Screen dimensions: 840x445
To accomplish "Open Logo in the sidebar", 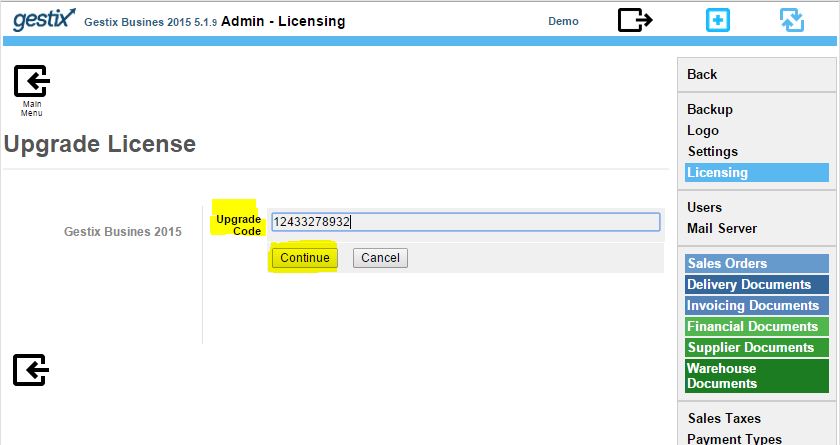I will pos(703,131).
